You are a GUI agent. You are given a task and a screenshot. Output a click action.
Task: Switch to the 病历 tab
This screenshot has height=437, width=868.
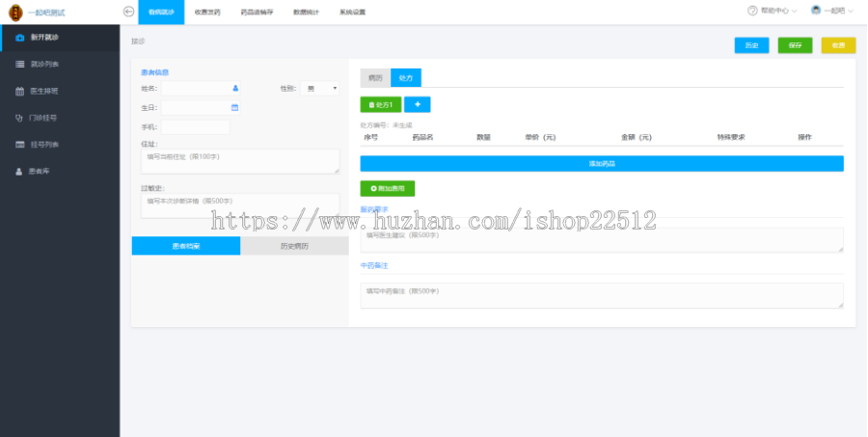pyautogui.click(x=375, y=78)
